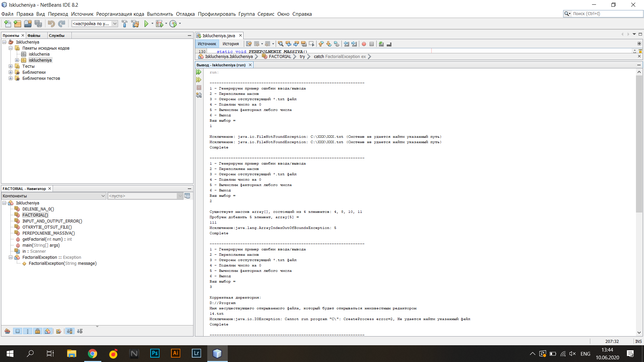This screenshot has height=362, width=644.
Task: Click the Undo arrow icon
Action: (x=51, y=24)
